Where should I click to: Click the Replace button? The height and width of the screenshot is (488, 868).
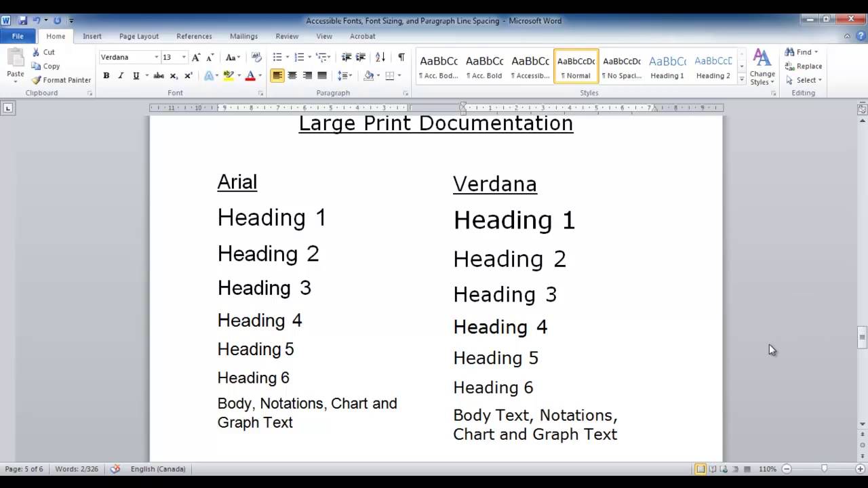(804, 66)
